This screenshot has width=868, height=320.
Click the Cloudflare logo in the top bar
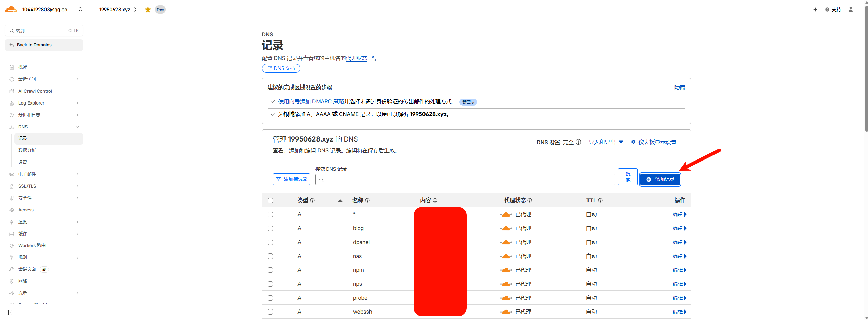click(11, 9)
